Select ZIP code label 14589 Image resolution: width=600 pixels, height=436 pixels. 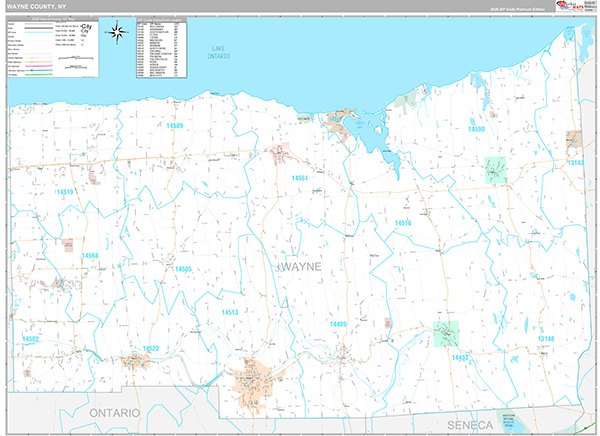[x=174, y=126]
